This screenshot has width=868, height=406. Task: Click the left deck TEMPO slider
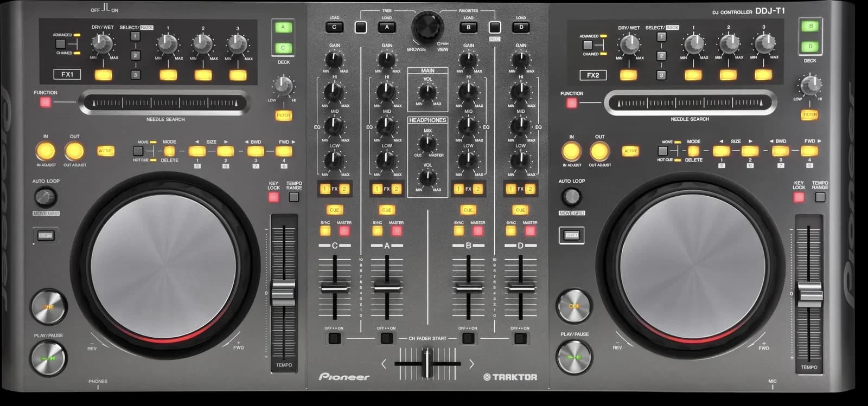coord(284,293)
